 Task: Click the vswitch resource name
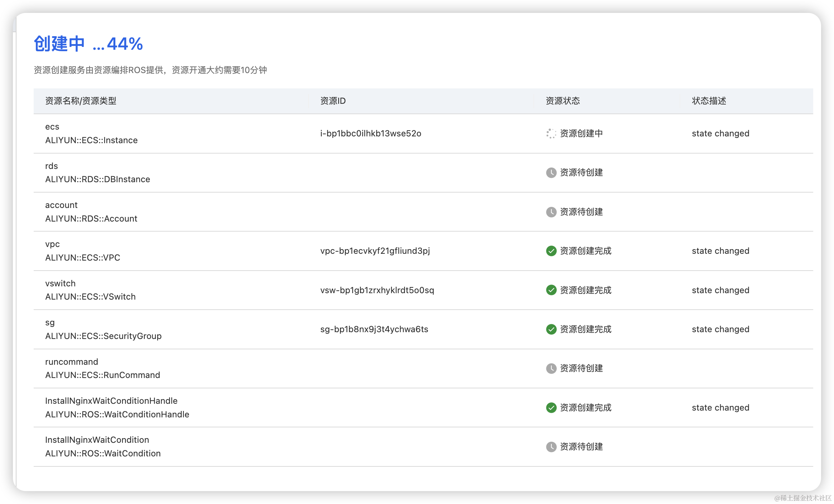(61, 283)
